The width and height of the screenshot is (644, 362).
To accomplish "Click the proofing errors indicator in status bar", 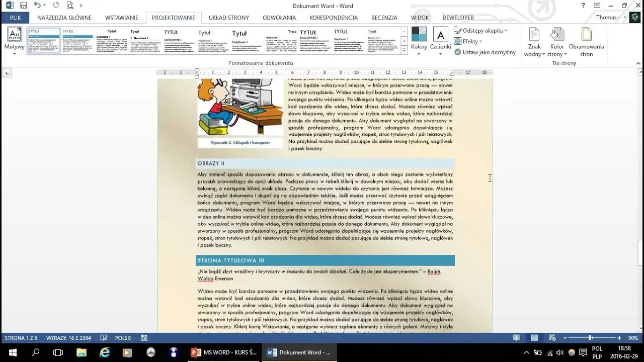I will 103,337.
